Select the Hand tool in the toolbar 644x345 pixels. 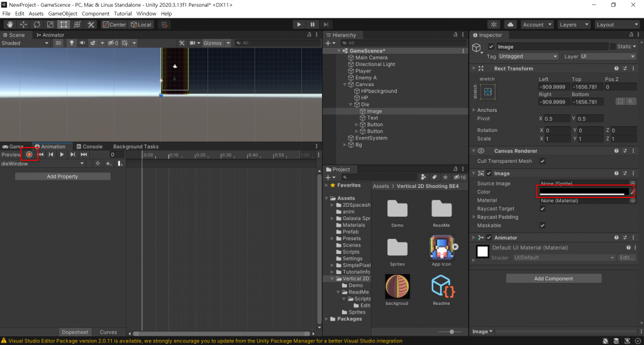coord(9,25)
